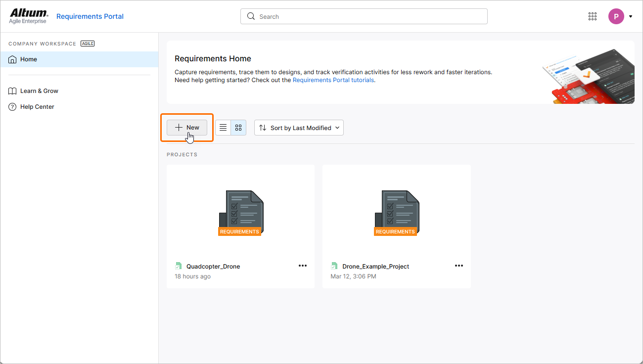This screenshot has width=643, height=364.
Task: Open the Requirements Portal tutorials link
Action: pyautogui.click(x=333, y=80)
